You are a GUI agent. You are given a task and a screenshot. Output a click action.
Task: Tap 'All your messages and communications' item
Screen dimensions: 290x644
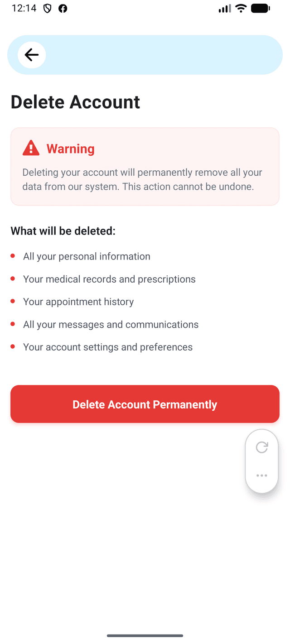click(111, 324)
